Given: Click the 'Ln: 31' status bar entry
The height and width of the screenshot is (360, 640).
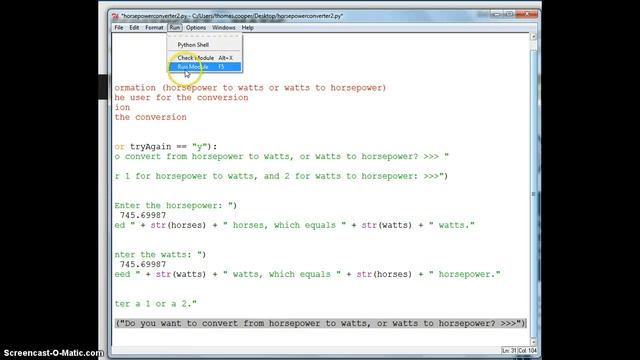Looking at the screenshot, I should point(509,351).
